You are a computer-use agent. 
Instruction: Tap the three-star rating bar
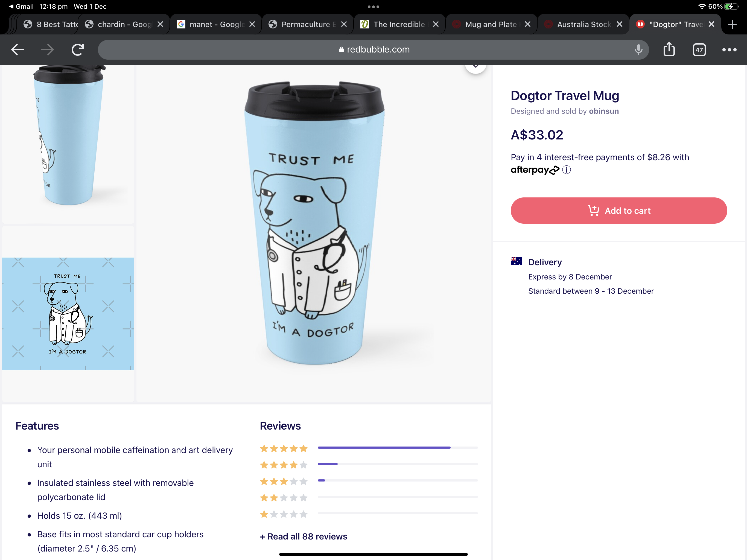[398, 480]
